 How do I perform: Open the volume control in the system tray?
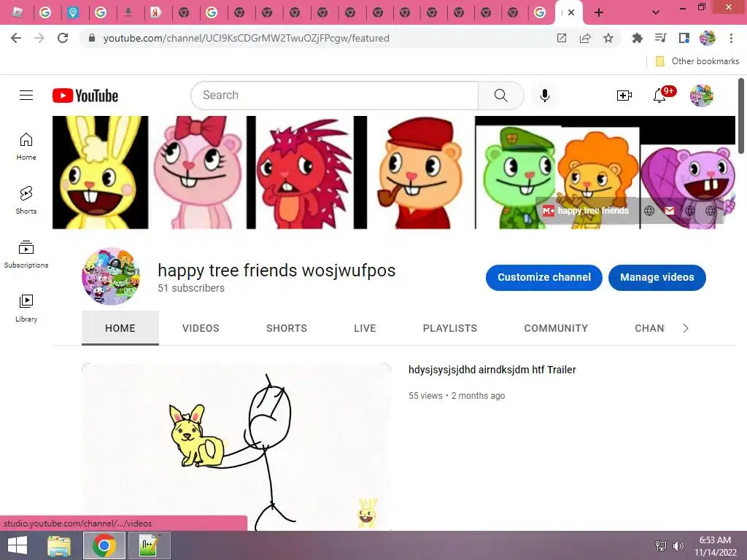pos(678,545)
